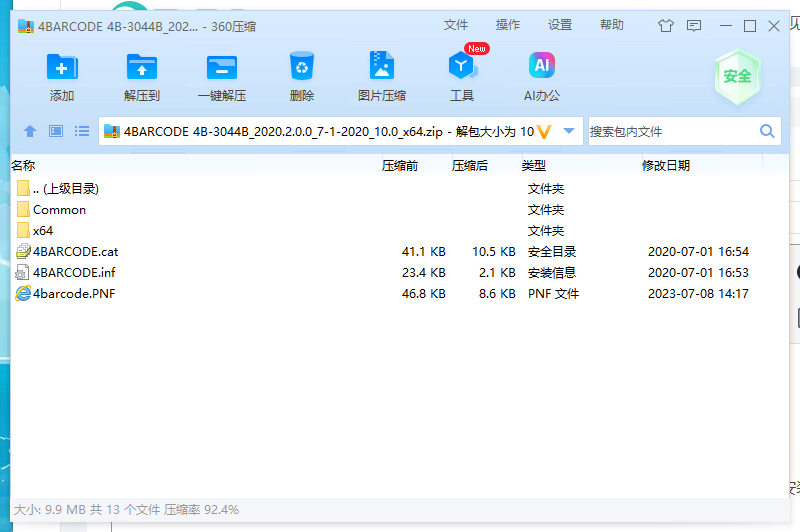Image resolution: width=800 pixels, height=532 pixels.
Task: Click the search magnifier button
Action: click(x=767, y=131)
